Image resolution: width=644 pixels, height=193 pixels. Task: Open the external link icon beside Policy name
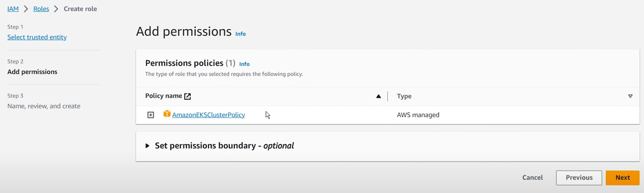[187, 96]
